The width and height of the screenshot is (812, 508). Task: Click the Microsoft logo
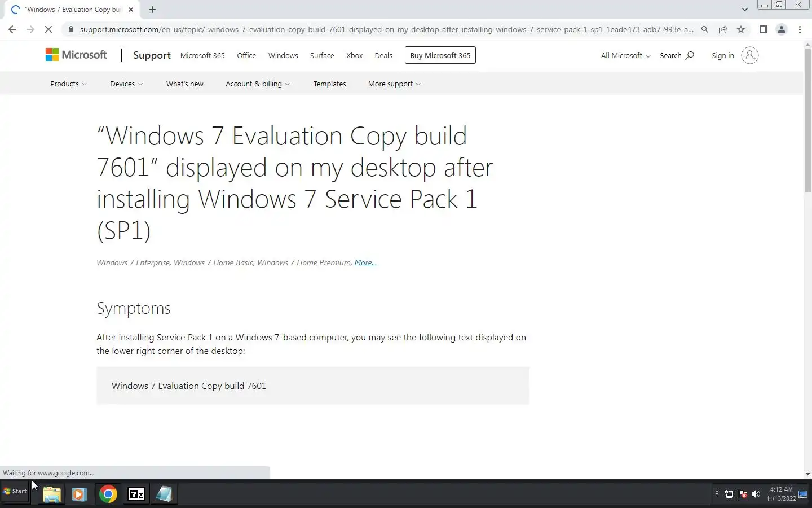(76, 55)
